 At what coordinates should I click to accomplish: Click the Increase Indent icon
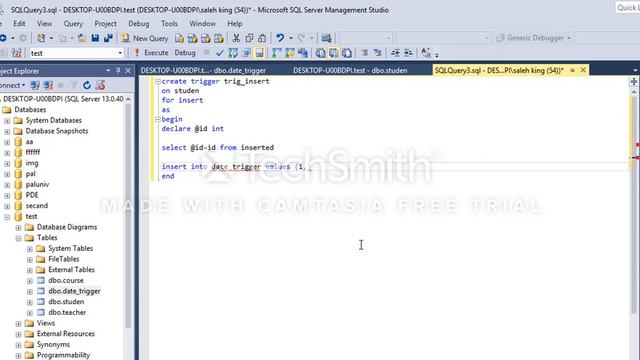coord(408,53)
